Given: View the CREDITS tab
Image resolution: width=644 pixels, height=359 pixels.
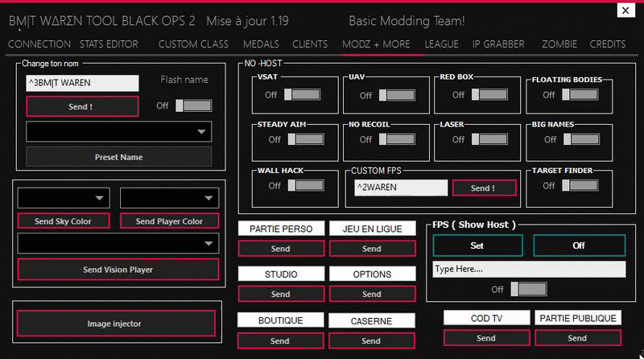Looking at the screenshot, I should (x=608, y=44).
